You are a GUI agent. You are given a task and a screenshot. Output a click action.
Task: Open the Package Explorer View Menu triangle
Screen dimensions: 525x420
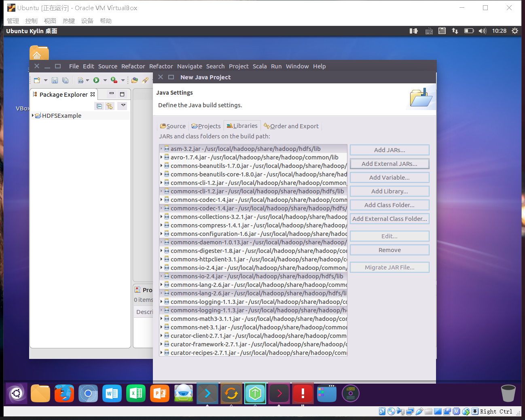(x=123, y=106)
